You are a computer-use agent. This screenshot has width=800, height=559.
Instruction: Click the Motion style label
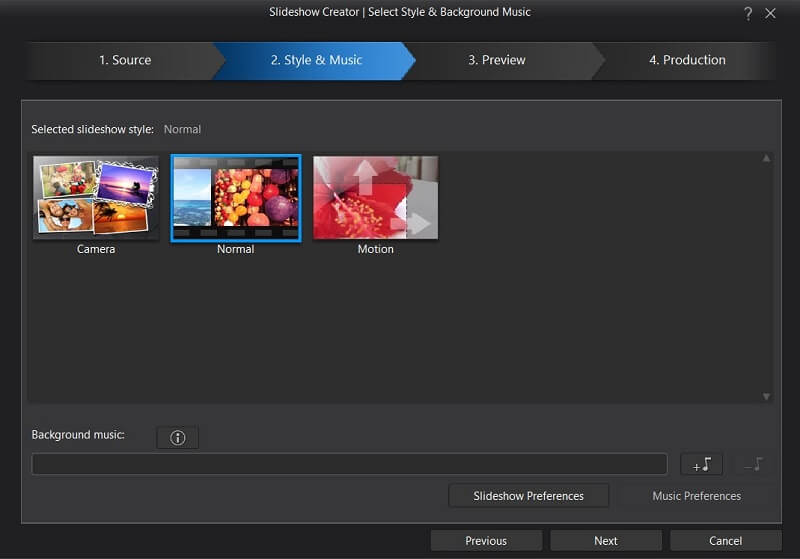tap(376, 249)
